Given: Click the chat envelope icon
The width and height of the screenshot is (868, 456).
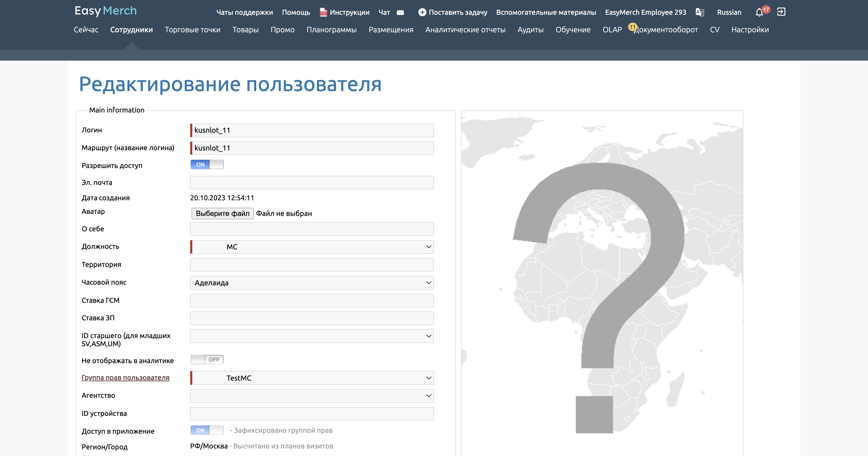Looking at the screenshot, I should pos(400,12).
